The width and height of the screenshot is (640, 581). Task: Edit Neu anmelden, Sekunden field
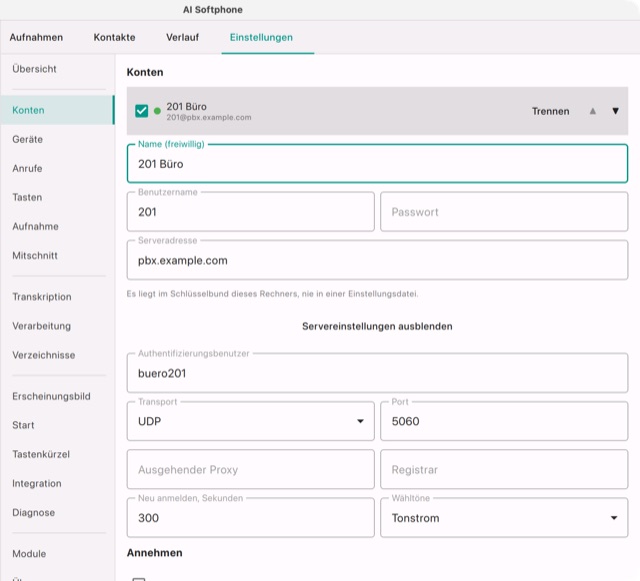[251, 517]
